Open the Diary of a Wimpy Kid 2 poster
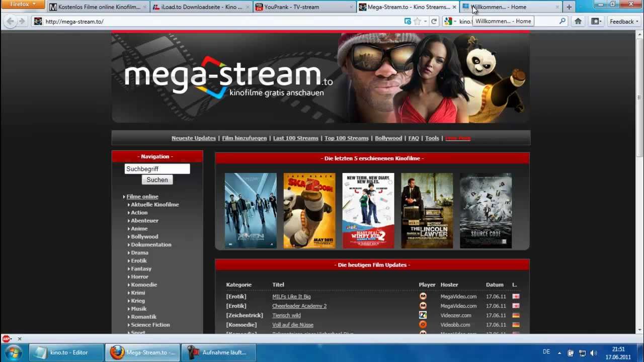Viewport: 644px width, 362px height. [x=368, y=211]
